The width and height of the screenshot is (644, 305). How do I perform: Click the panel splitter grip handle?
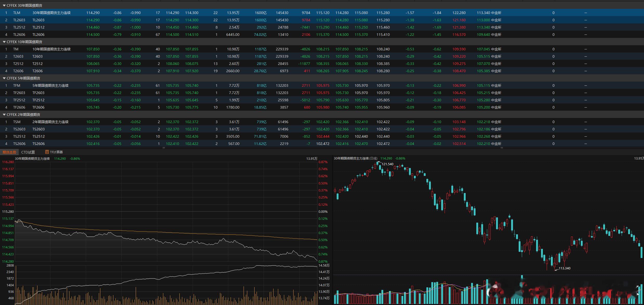[164, 148]
